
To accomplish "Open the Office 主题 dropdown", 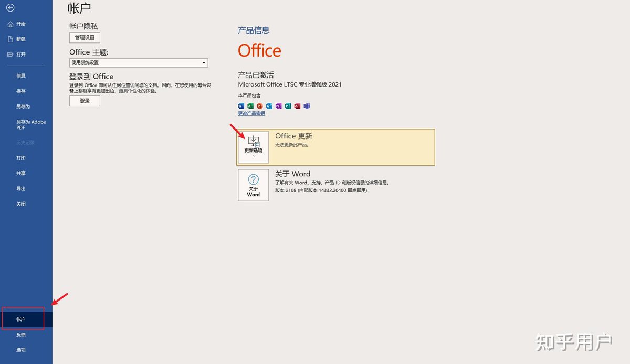I will pos(139,62).
